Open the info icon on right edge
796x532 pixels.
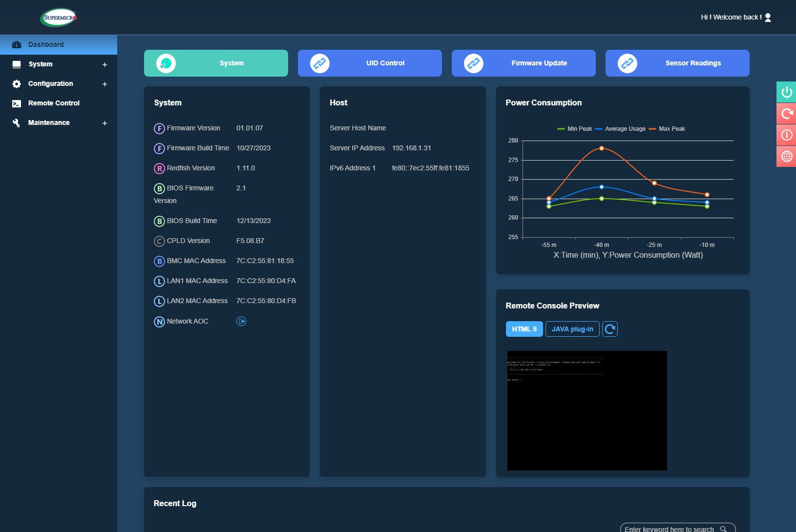[x=786, y=135]
